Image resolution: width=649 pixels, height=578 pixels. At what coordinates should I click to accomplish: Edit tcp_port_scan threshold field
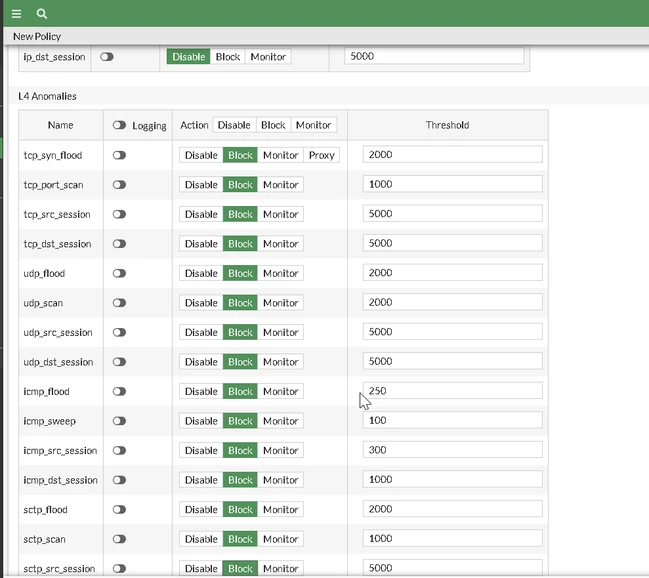tap(453, 184)
